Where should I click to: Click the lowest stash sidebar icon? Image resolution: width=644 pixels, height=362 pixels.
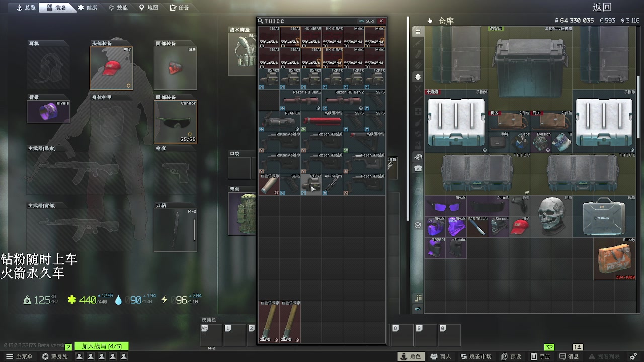pos(418,309)
